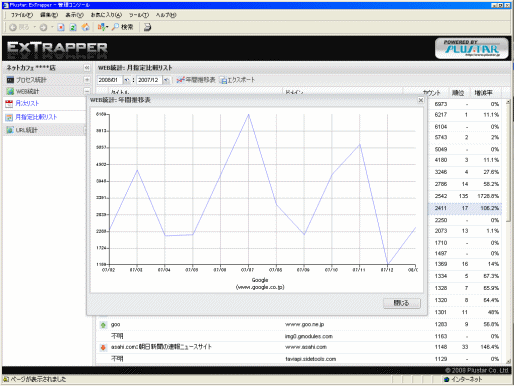Select the goo title cell

coord(116,324)
